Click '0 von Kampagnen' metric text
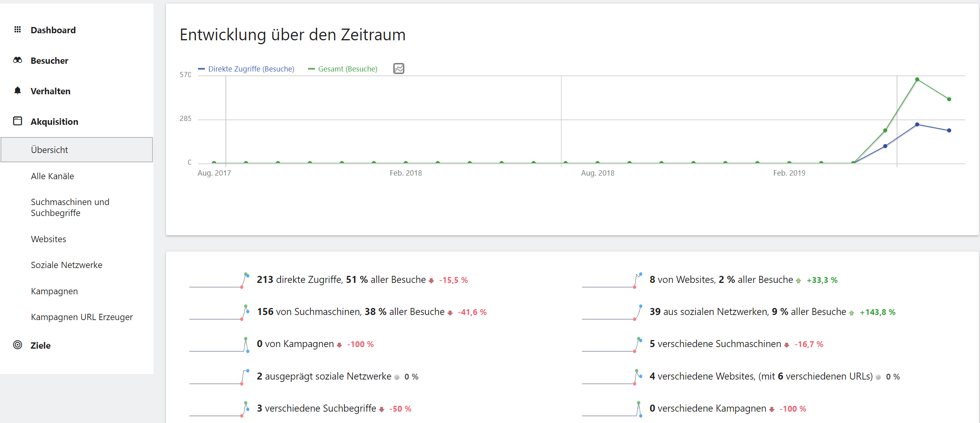980x423 pixels. tap(295, 344)
